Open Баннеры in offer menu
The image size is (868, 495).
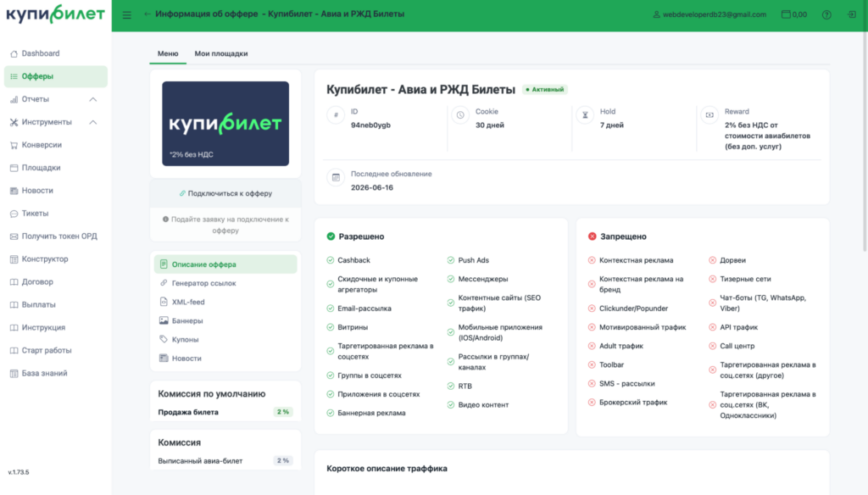(x=225, y=320)
